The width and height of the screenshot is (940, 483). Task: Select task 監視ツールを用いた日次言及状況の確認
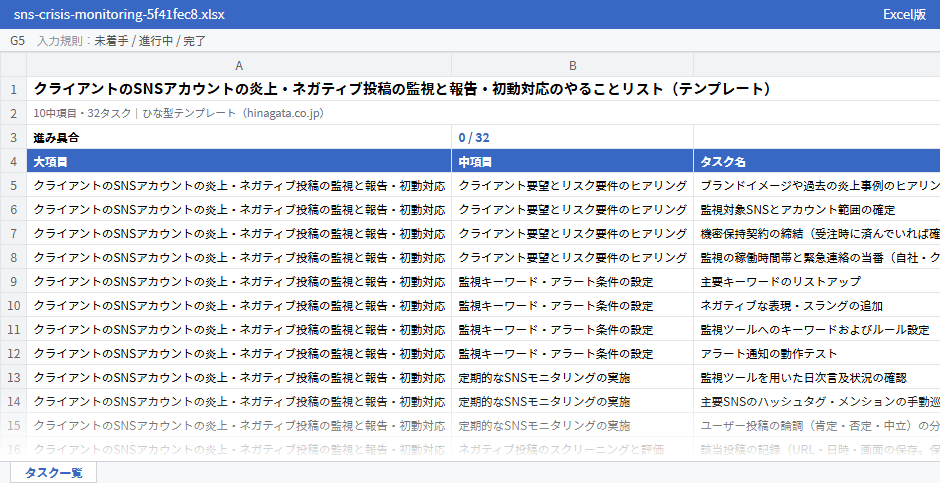pos(817,378)
